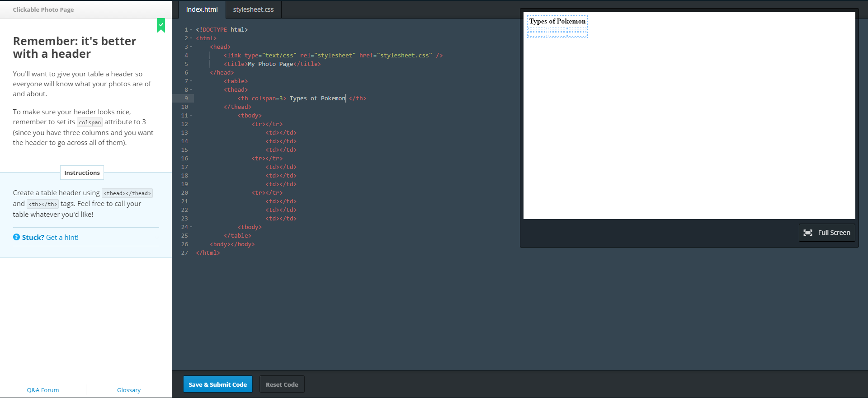Screen dimensions: 868x398
Task: Collapse the html tag fold on line 2
Action: [191, 38]
